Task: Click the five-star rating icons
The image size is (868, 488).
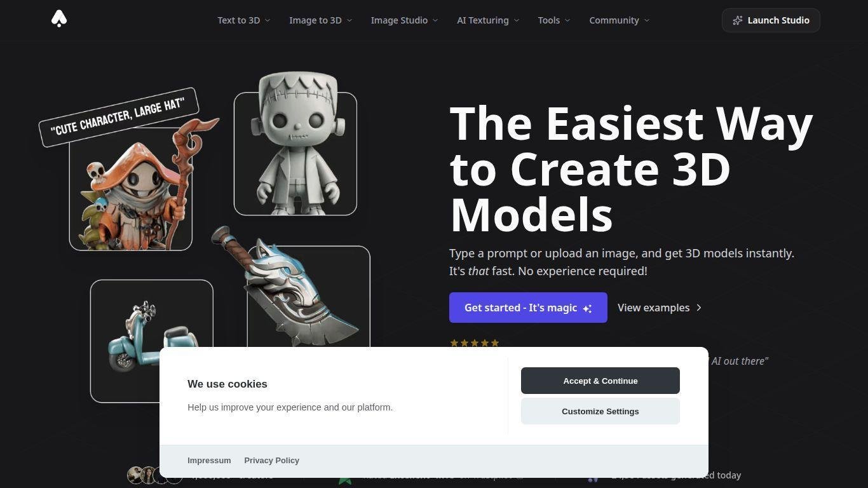Action: (475, 343)
